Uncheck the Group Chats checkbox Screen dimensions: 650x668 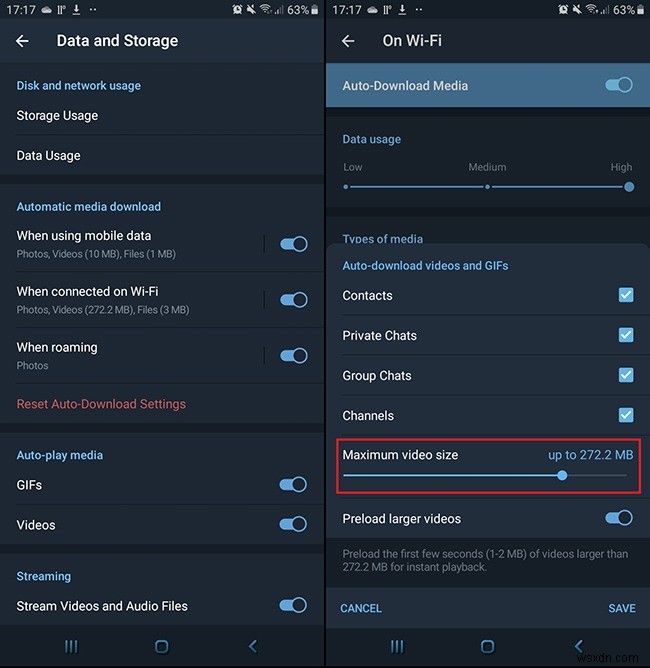point(626,375)
